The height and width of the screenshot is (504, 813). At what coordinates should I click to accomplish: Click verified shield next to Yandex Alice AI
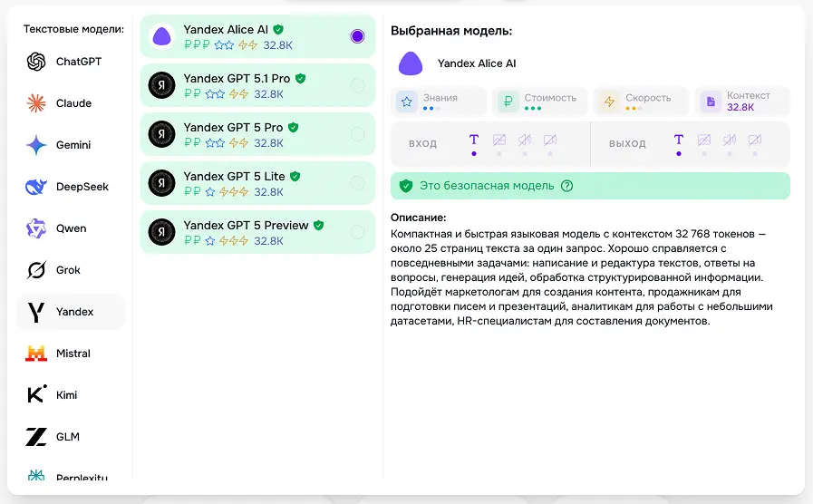click(278, 30)
